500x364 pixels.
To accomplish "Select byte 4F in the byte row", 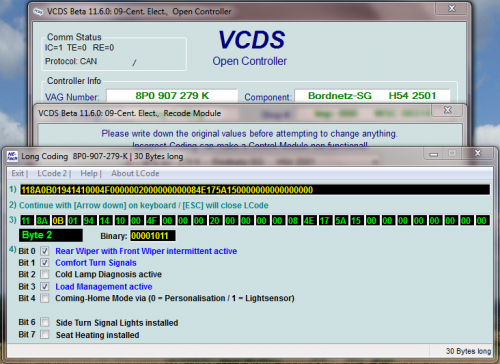I will [152, 221].
